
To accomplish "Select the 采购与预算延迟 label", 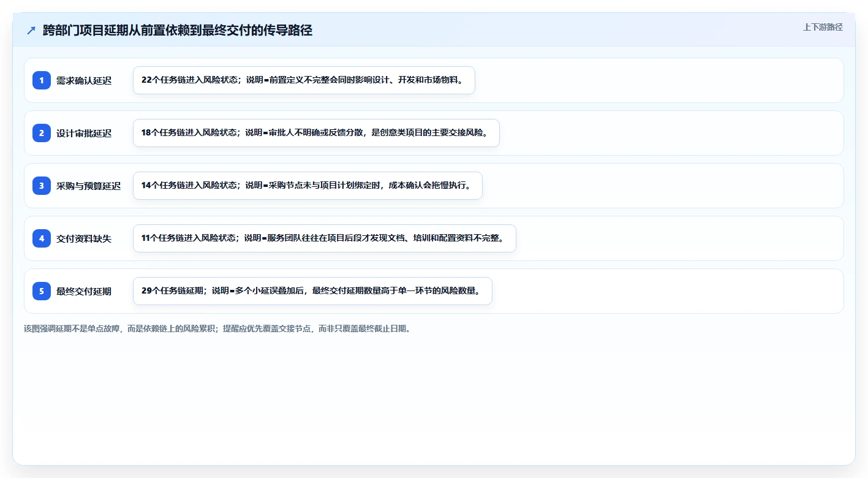I will [89, 186].
